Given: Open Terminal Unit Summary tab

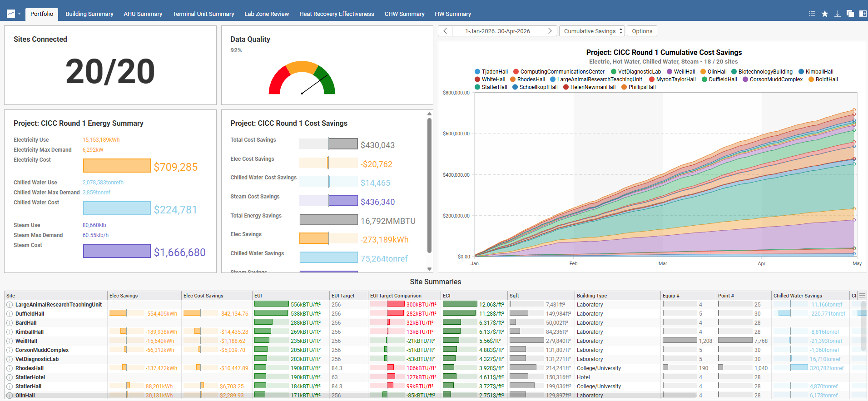Looking at the screenshot, I should click(x=203, y=14).
